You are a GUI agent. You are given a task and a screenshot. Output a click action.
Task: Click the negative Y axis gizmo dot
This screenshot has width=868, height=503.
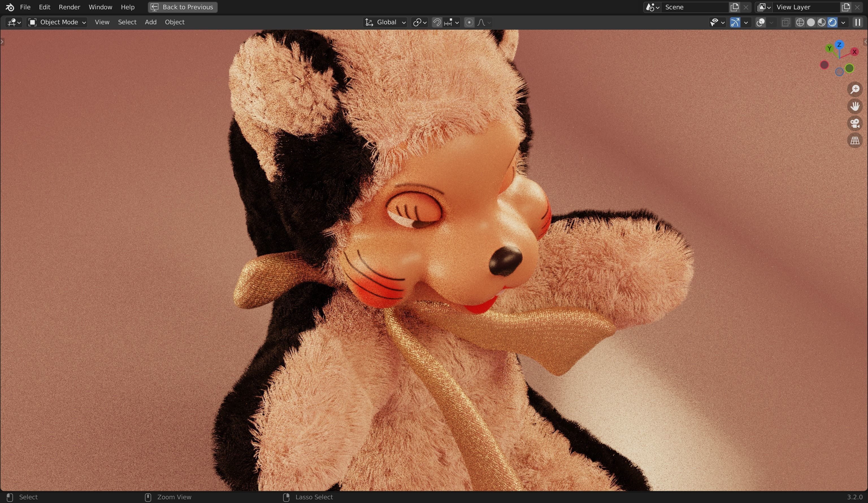849,68
